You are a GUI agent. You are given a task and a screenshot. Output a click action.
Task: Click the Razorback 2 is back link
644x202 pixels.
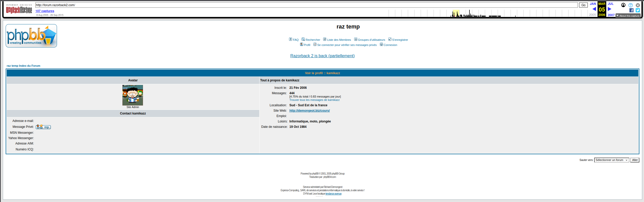coord(322,56)
